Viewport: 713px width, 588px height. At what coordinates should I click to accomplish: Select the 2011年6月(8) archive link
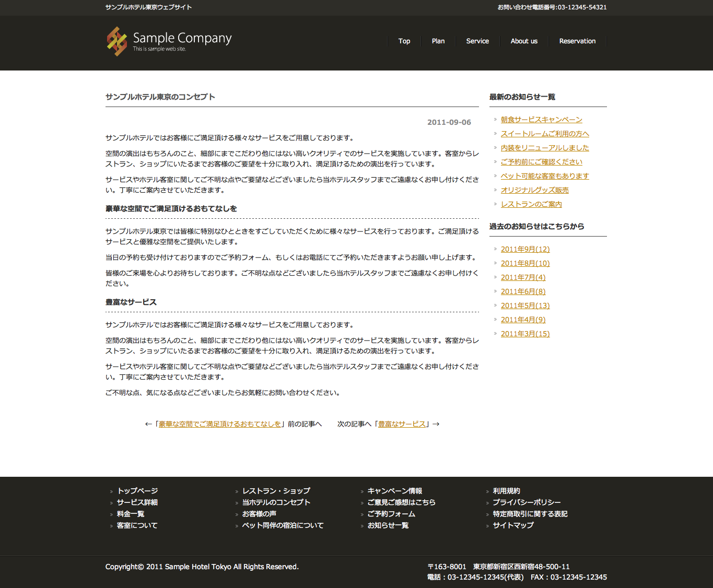523,291
